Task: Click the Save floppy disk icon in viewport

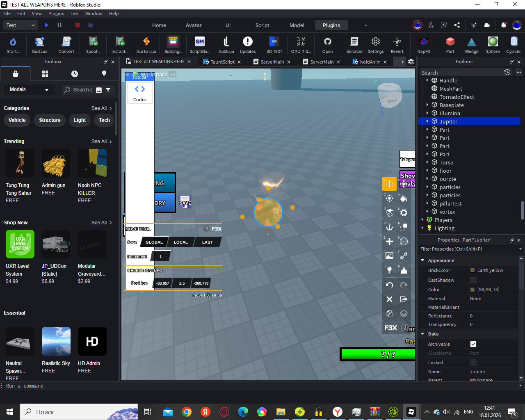Action: coord(185,202)
